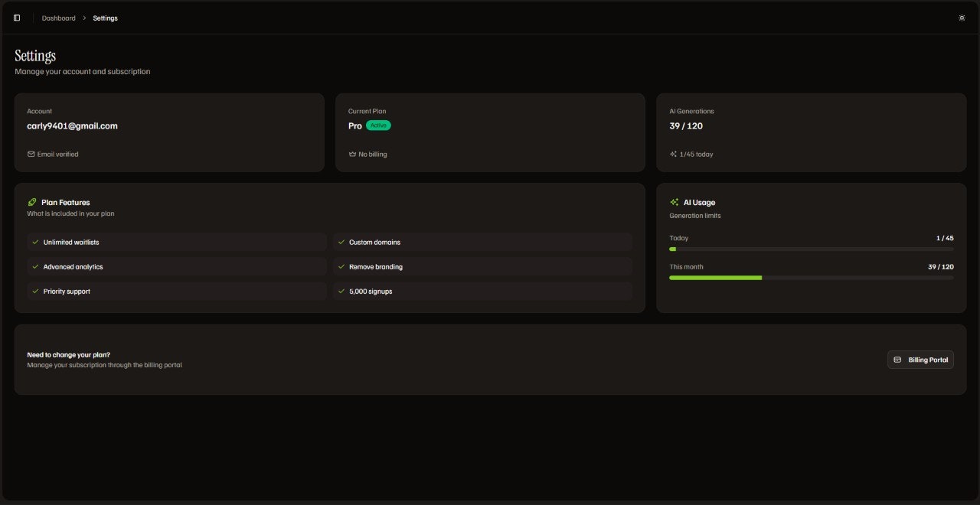Collapse the sidebar with the panel toggle

click(17, 17)
